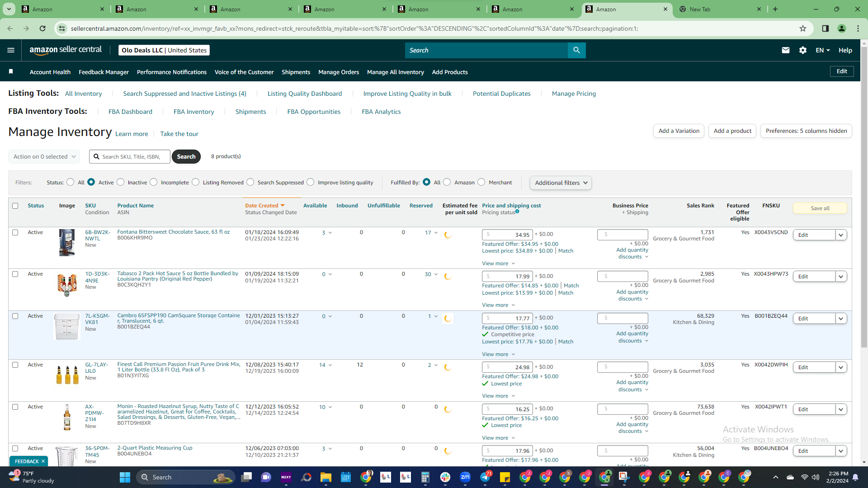Open the Additional filters dropdown
This screenshot has width=868, height=488.
pos(561,183)
